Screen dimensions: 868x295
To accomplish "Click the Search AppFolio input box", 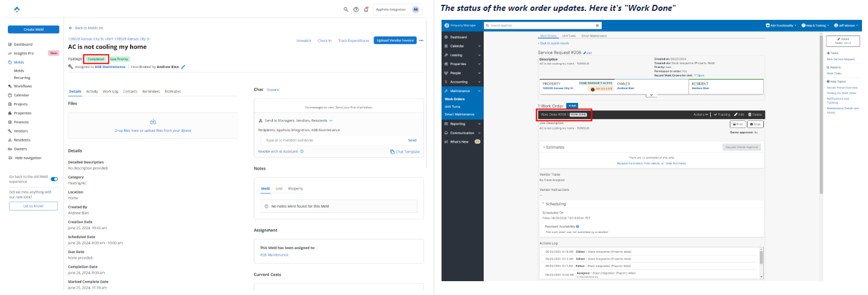I will 542,25.
